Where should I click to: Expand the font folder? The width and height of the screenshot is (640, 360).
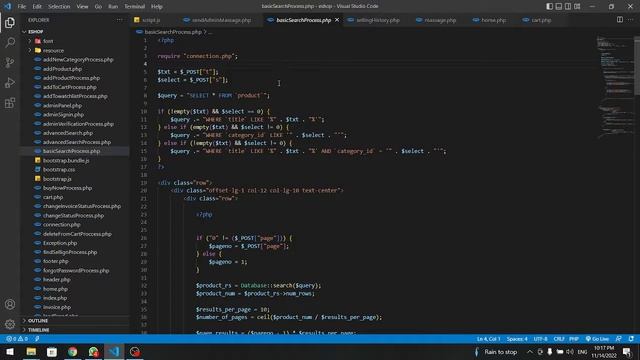pyautogui.click(x=48, y=41)
